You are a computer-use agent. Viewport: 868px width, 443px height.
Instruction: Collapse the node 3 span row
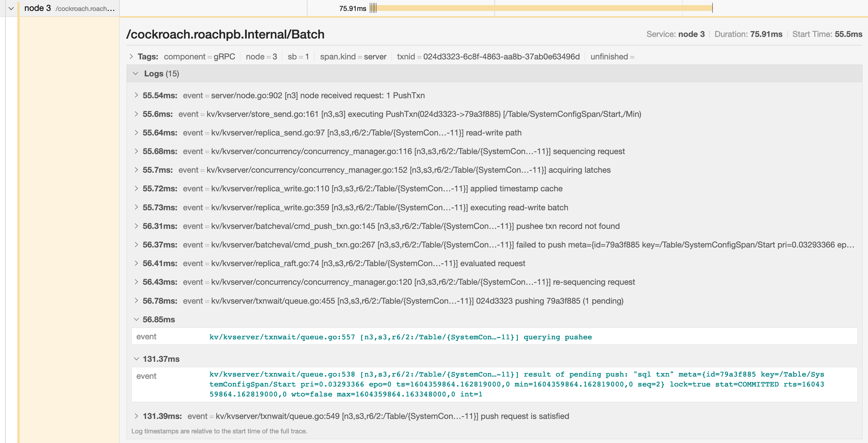tap(11, 8)
